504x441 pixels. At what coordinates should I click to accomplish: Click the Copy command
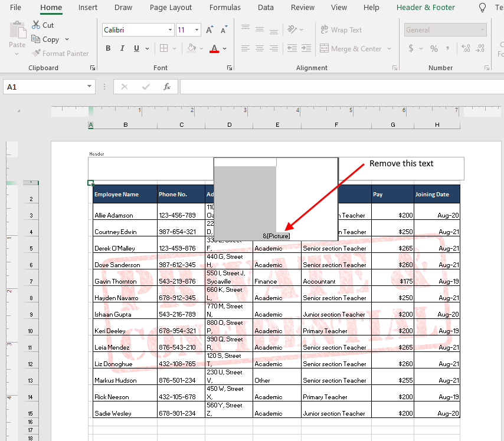[46, 39]
